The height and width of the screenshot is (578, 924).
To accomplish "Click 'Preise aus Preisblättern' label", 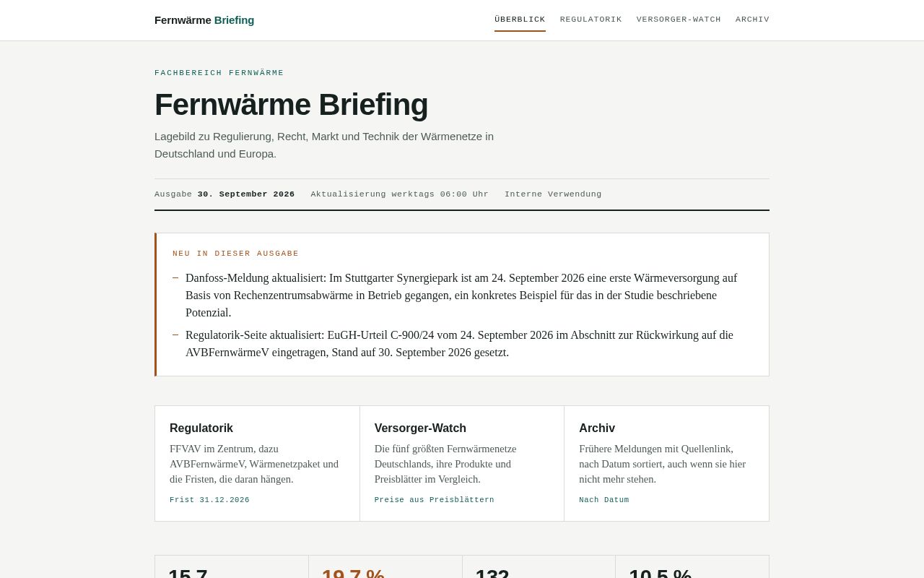I will [435, 500].
